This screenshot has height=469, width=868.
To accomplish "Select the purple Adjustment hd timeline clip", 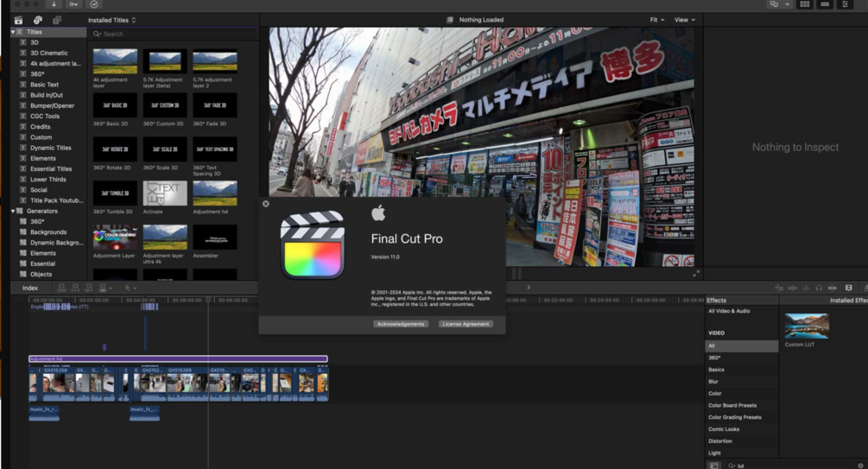I will pos(178,358).
